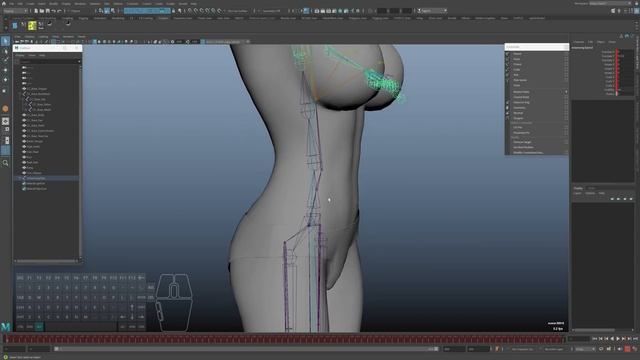
Task: Switch Layer Editor to Anim tab
Action: [x=591, y=189]
